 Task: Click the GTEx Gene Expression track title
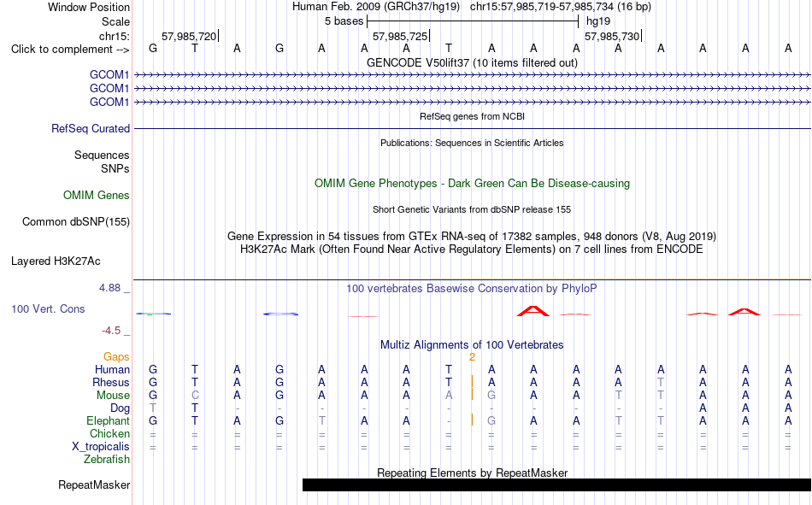[472, 236]
